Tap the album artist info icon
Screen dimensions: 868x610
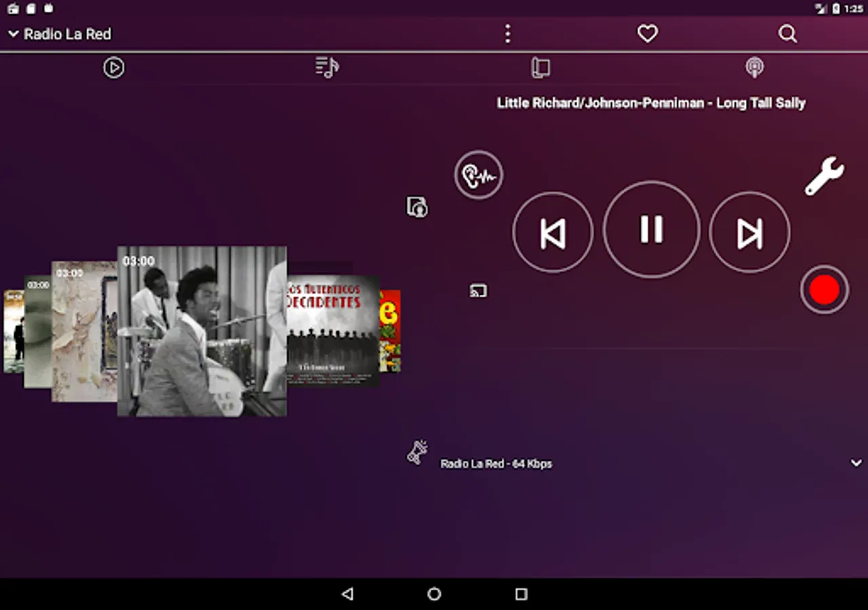417,207
